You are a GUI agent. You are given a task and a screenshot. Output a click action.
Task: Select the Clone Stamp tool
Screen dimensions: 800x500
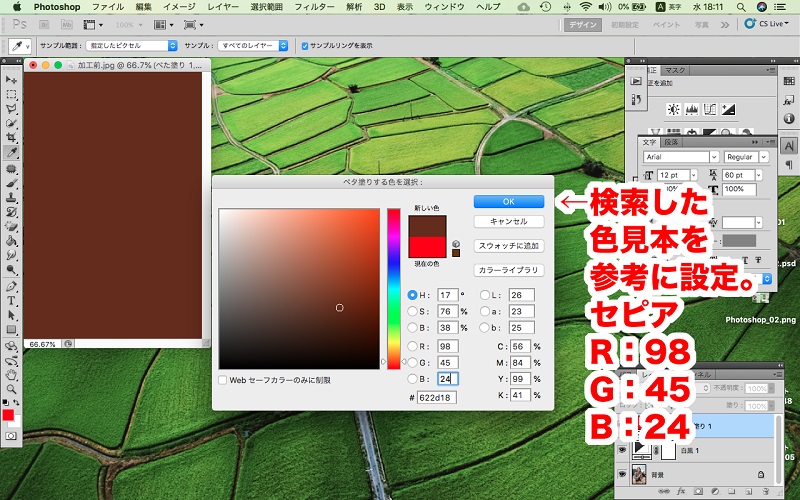(x=11, y=198)
